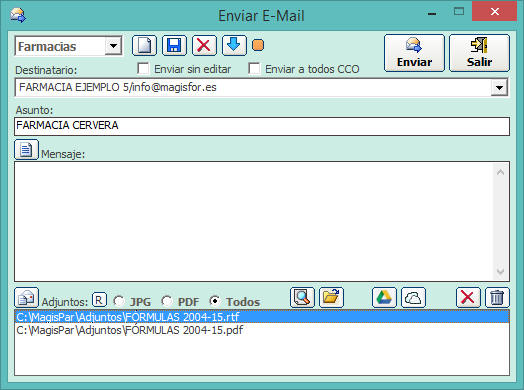Screen dimensions: 524x390
Task: Enable the Enviar sin editar checkbox
Action: click(143, 69)
